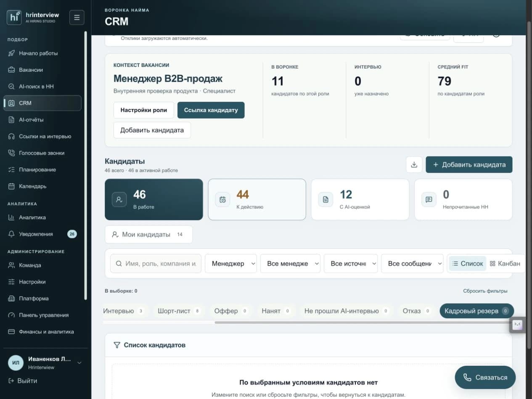Image resolution: width=532 pixels, height=399 pixels.
Task: Click the dark + Добавить кандидата button
Action: point(469,164)
